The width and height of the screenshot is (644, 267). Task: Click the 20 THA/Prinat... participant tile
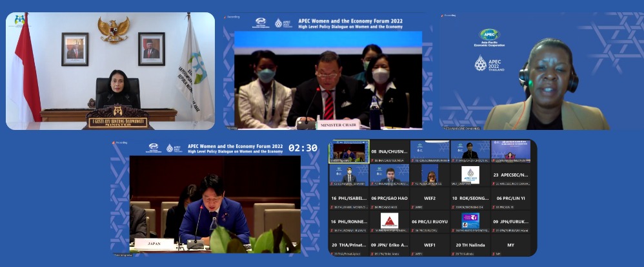tap(348, 245)
